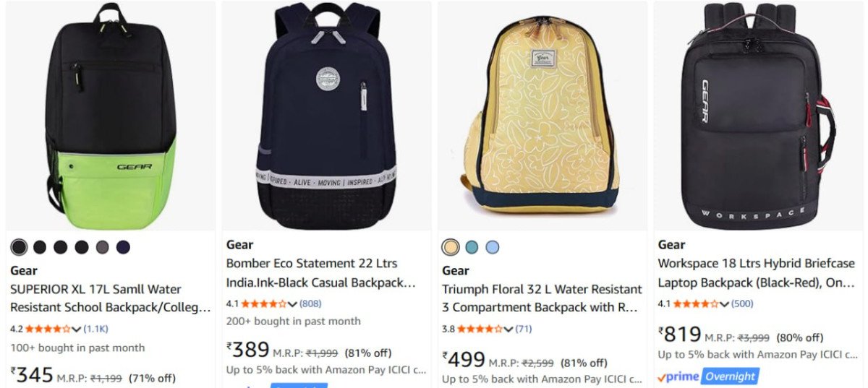The image size is (868, 388).
Task: Select the light blue swatch for Triumph Floral
Action: pos(493,247)
